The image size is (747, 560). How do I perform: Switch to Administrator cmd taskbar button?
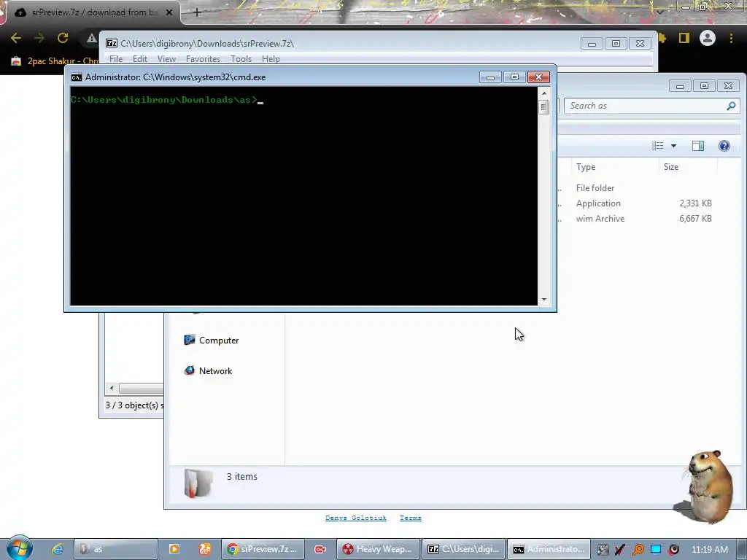click(549, 549)
